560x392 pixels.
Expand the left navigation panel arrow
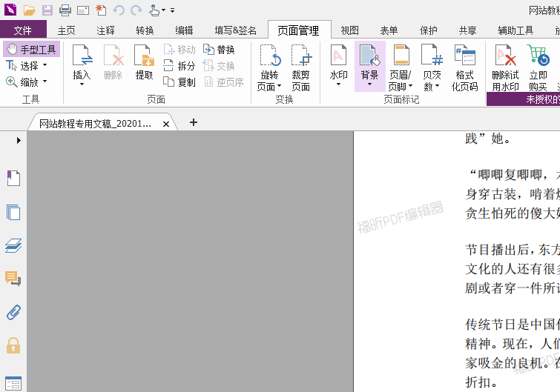click(x=19, y=140)
